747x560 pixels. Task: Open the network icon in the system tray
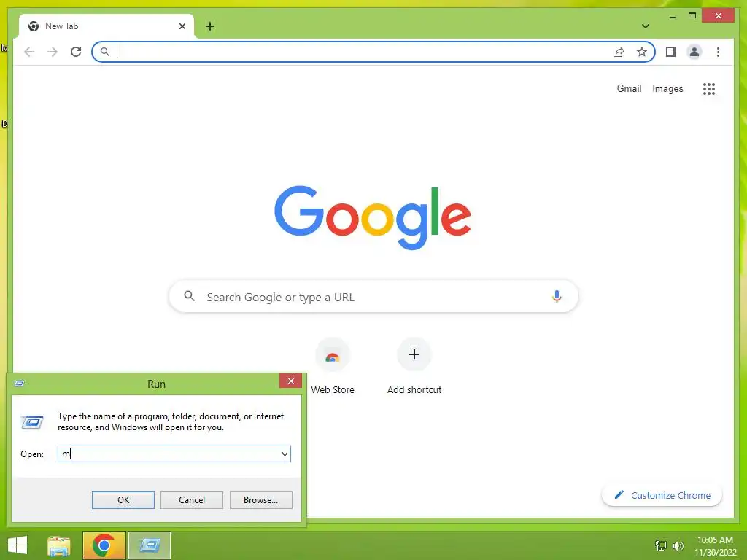click(x=661, y=545)
